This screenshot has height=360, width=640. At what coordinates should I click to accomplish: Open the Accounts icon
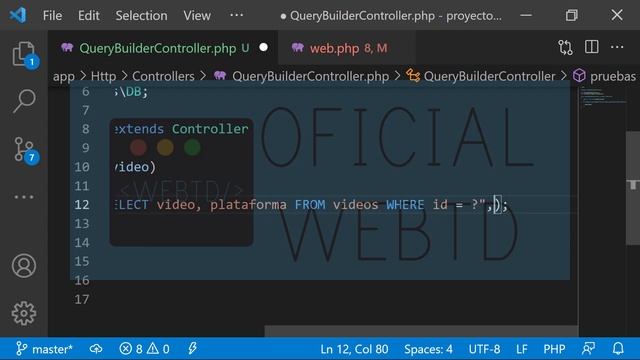tap(24, 266)
